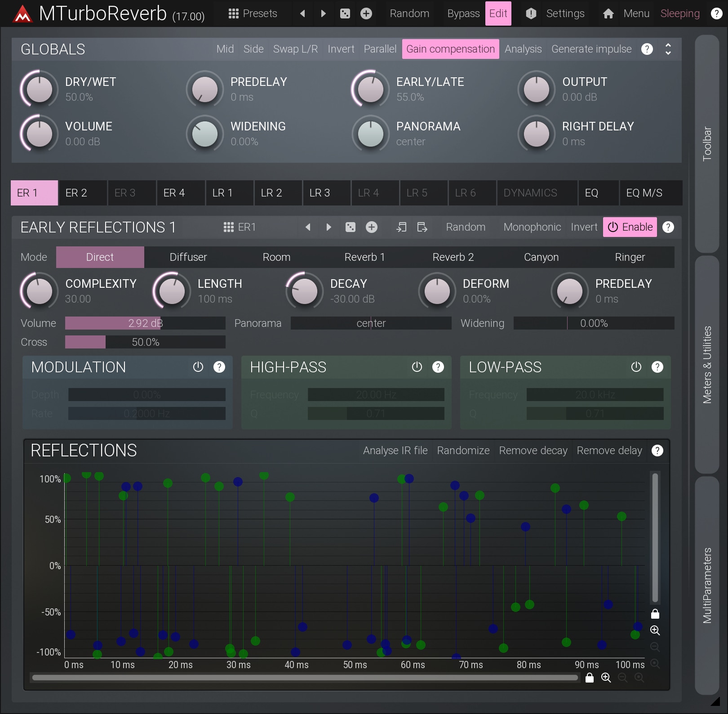Open the EQ M/S tab
The width and height of the screenshot is (728, 714).
tap(644, 193)
